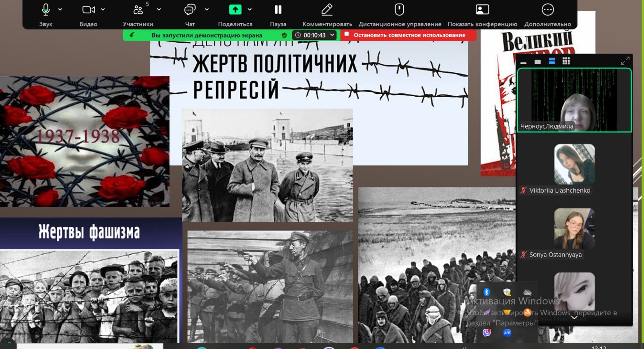
Task: Open the Участники participants panel
Action: 138,10
